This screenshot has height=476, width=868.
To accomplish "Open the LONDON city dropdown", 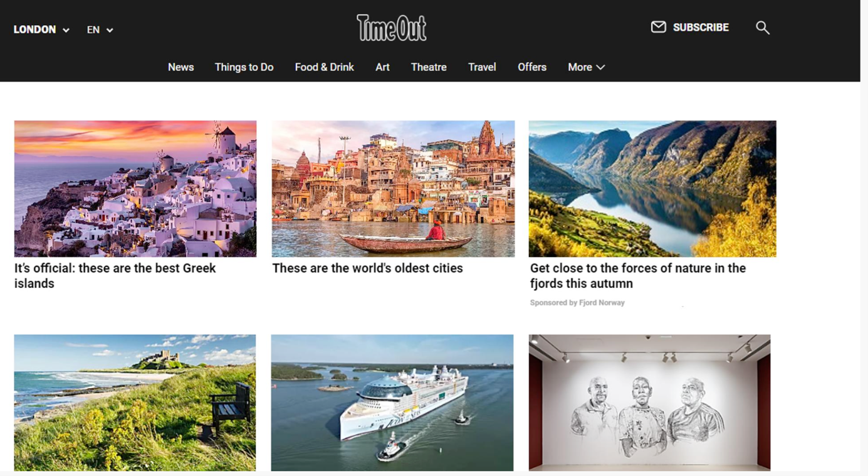I will 41,29.
